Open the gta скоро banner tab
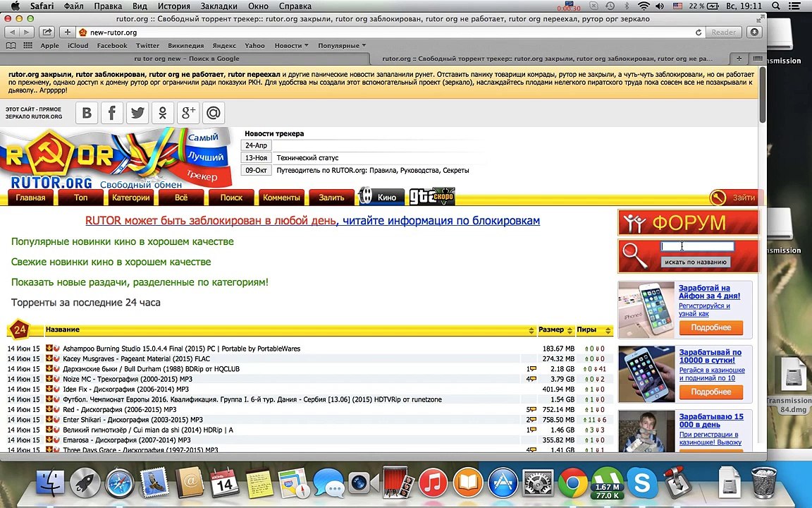 432,196
